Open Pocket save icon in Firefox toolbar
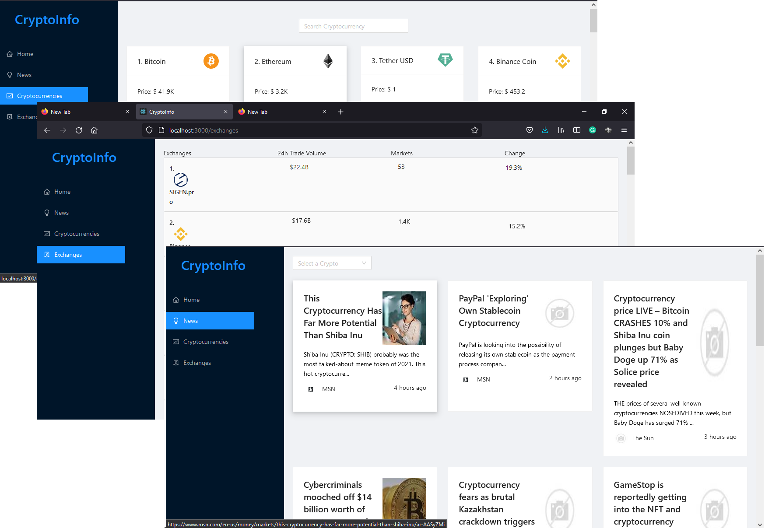Viewport: 765px width, 532px height. [x=530, y=130]
